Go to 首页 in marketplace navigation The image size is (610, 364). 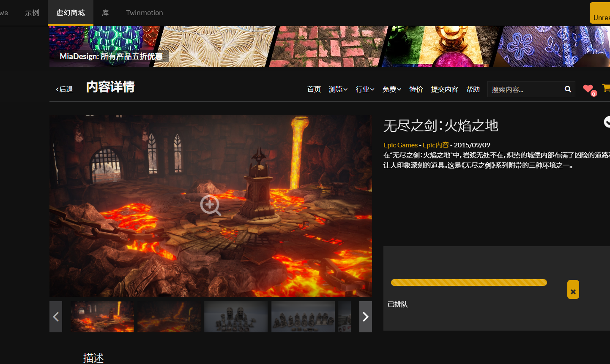(314, 89)
